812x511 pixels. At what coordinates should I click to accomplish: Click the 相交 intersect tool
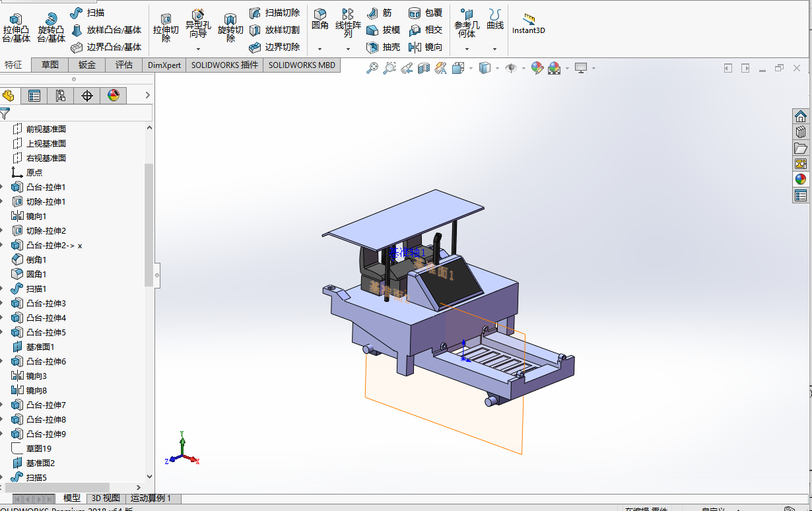(426, 30)
